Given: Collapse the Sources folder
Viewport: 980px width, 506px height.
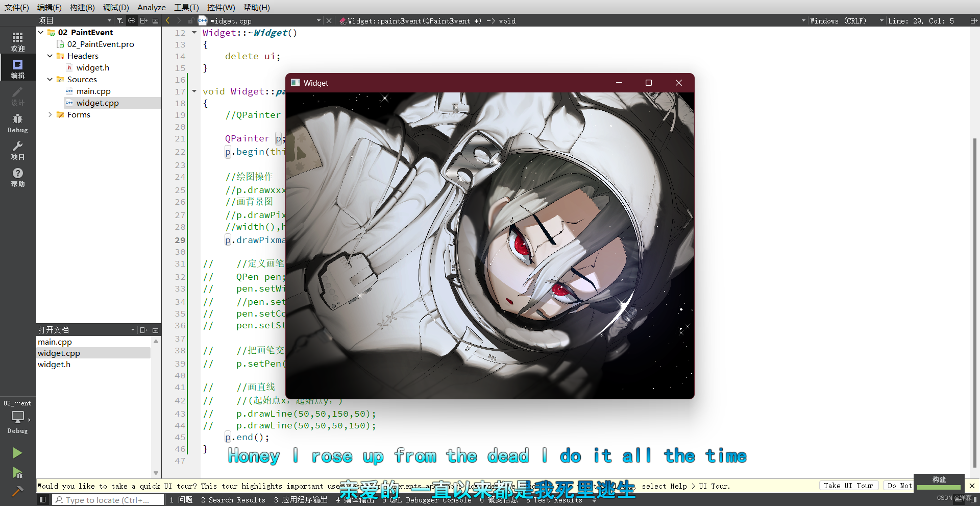Looking at the screenshot, I should pyautogui.click(x=50, y=79).
